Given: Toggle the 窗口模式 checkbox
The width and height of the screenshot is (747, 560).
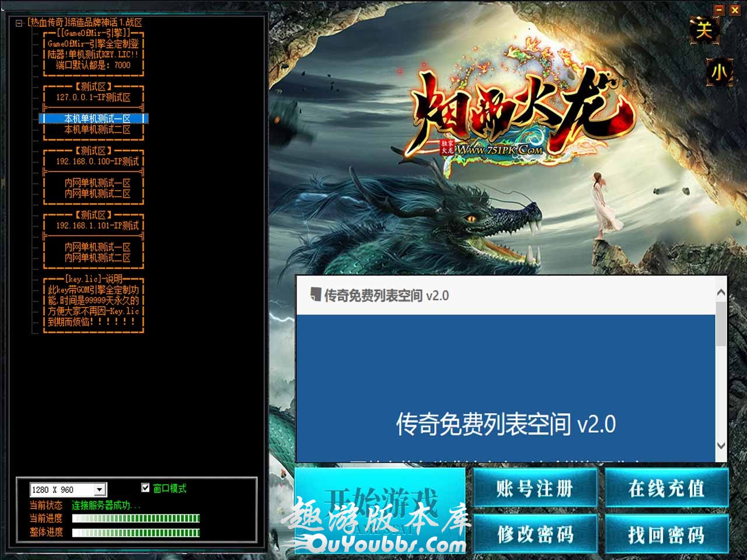Looking at the screenshot, I should (x=145, y=488).
